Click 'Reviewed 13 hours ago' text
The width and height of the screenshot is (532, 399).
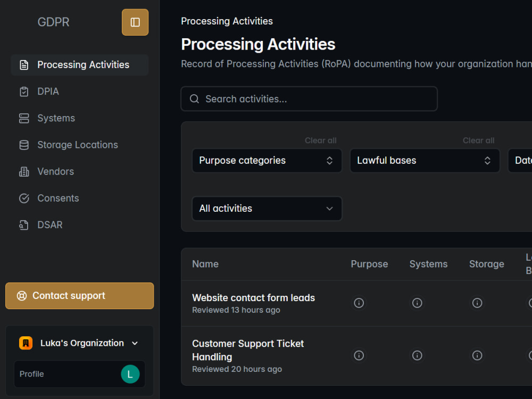pos(236,310)
